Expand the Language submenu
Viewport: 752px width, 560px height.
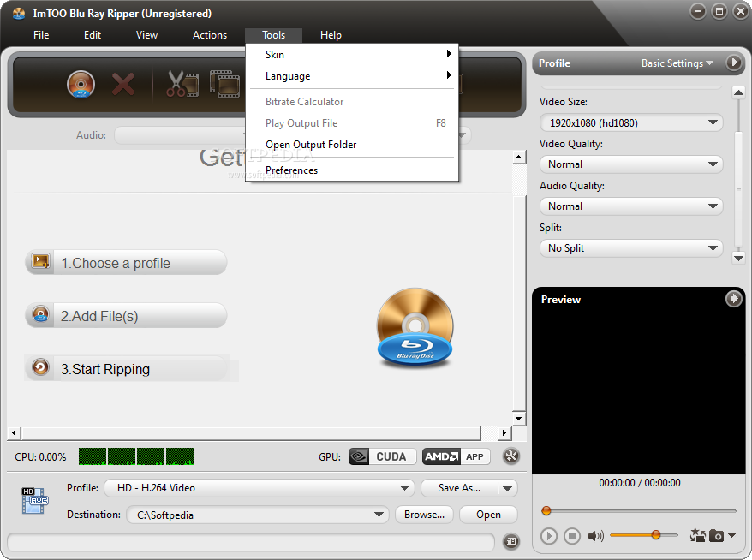point(352,76)
